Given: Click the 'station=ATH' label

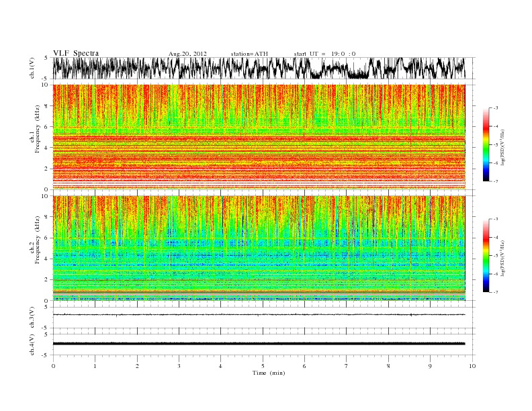Looking at the screenshot, I should tap(249, 54).
